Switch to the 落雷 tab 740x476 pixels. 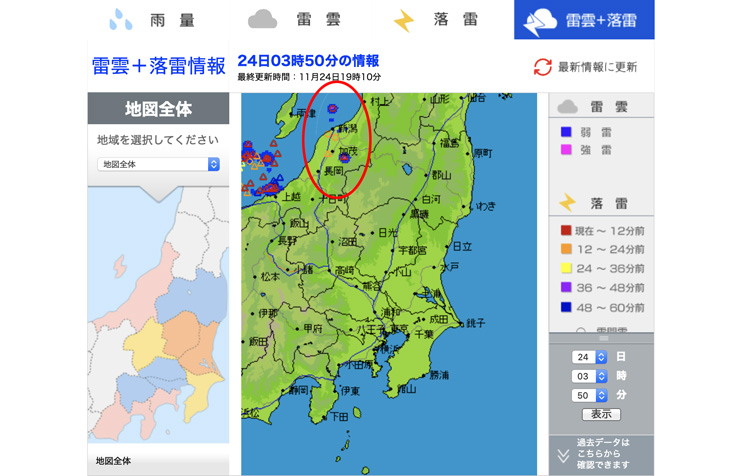[x=432, y=20]
